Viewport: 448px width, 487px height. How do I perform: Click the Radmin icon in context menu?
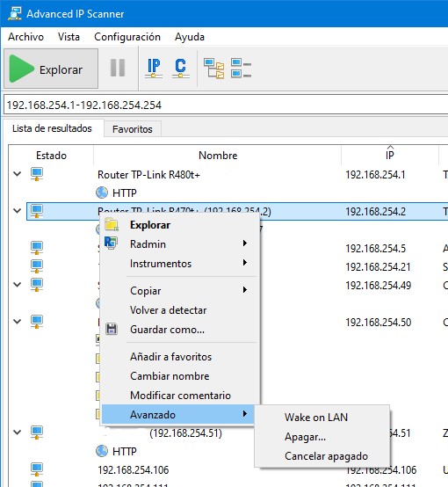[x=111, y=243]
